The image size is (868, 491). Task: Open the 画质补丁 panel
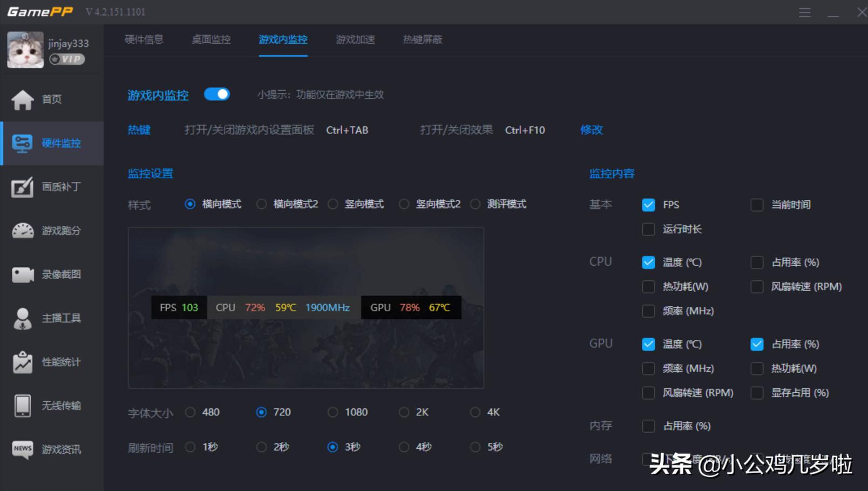click(x=51, y=187)
